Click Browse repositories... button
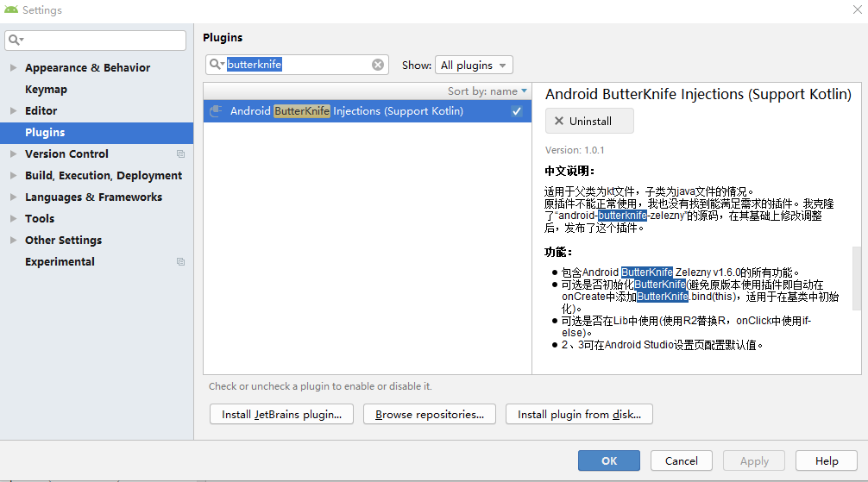Viewport: 868px width, 482px height. point(430,415)
